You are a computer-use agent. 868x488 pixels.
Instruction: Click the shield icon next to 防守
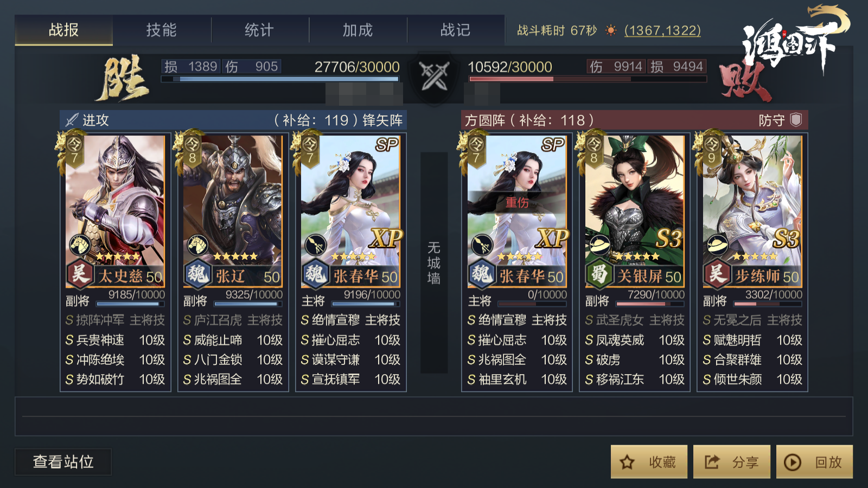796,120
